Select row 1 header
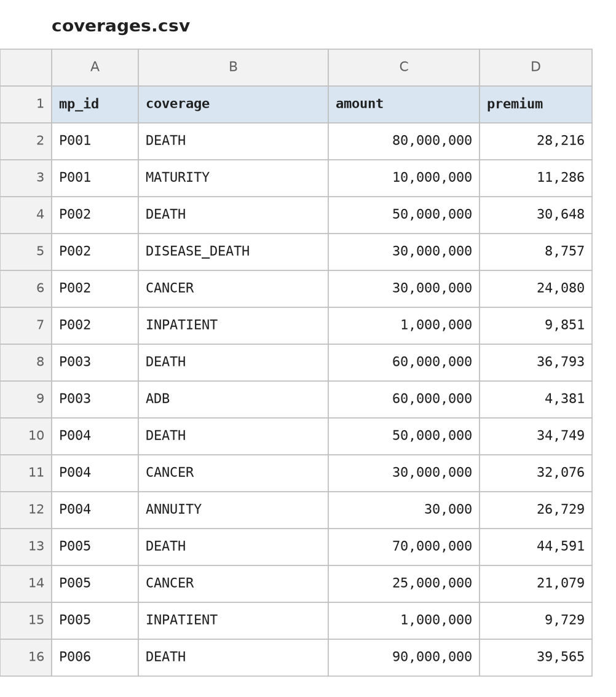 26,104
